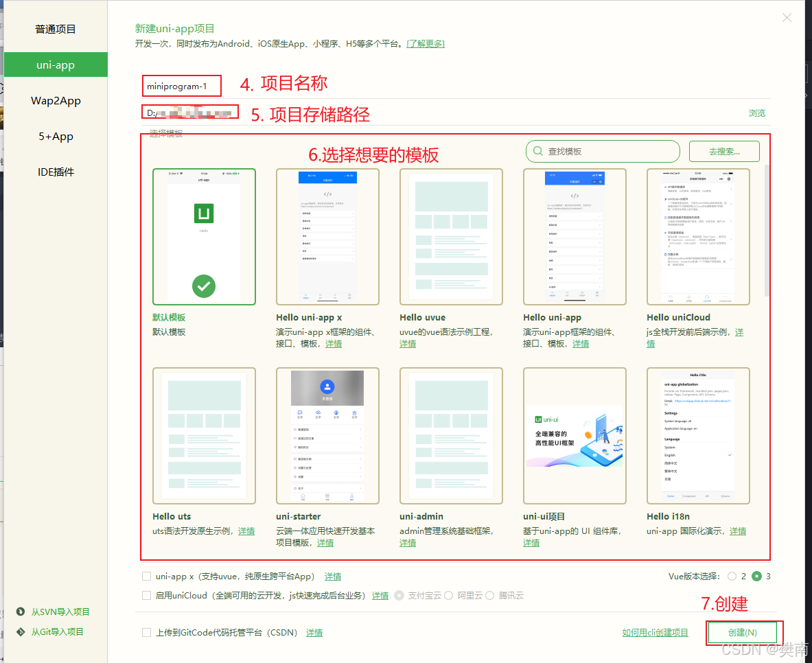Click the green checkmark on 默认模板
Screen dimensions: 812x663
pos(204,286)
